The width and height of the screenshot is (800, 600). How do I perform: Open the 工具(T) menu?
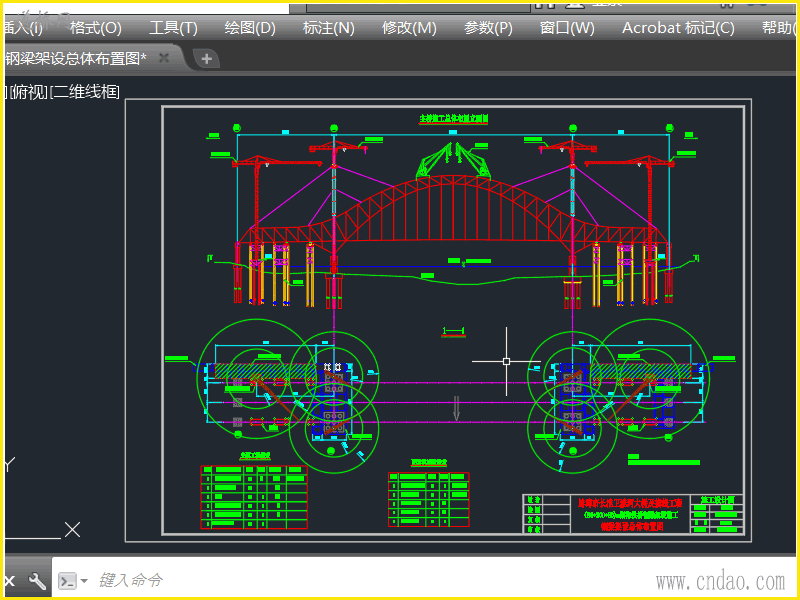[173, 28]
